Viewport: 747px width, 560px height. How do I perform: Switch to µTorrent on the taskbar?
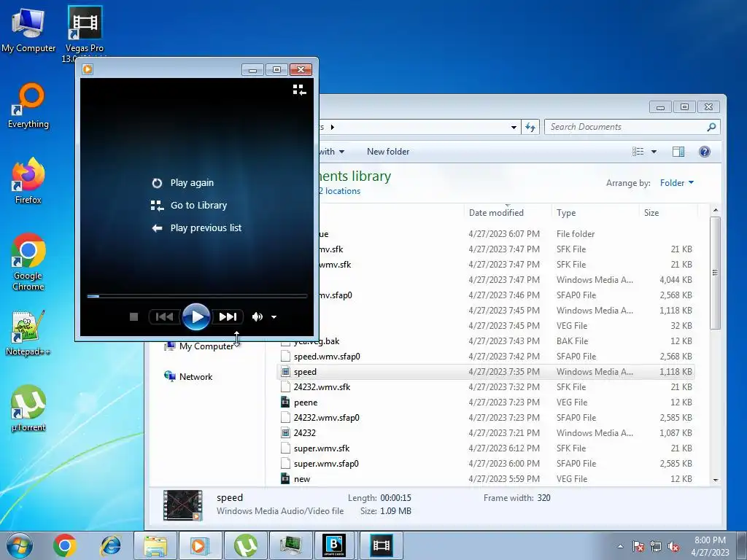pyautogui.click(x=245, y=545)
